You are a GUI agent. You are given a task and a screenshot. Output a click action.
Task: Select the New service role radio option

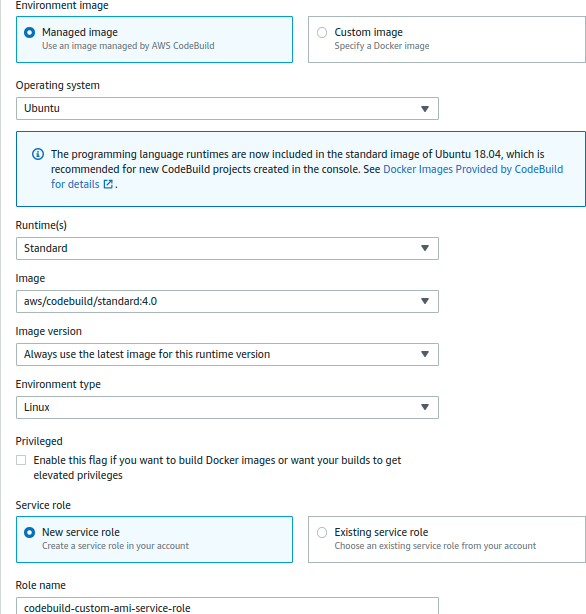pyautogui.click(x=29, y=533)
